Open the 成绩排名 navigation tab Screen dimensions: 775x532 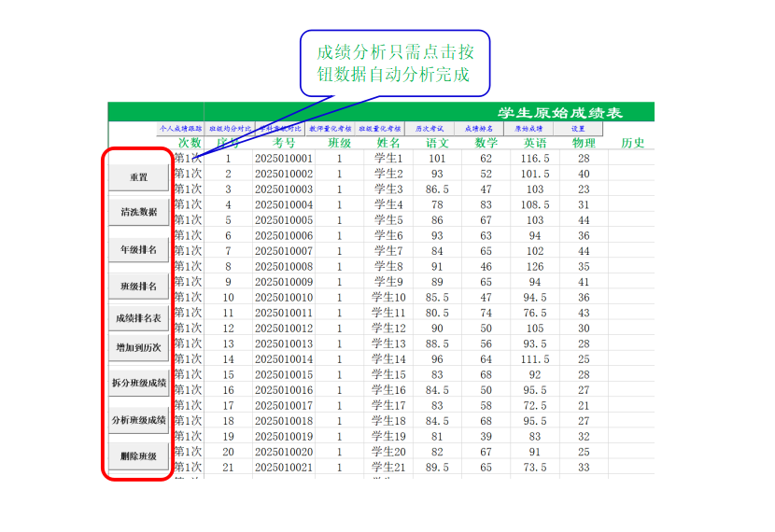[x=479, y=129]
